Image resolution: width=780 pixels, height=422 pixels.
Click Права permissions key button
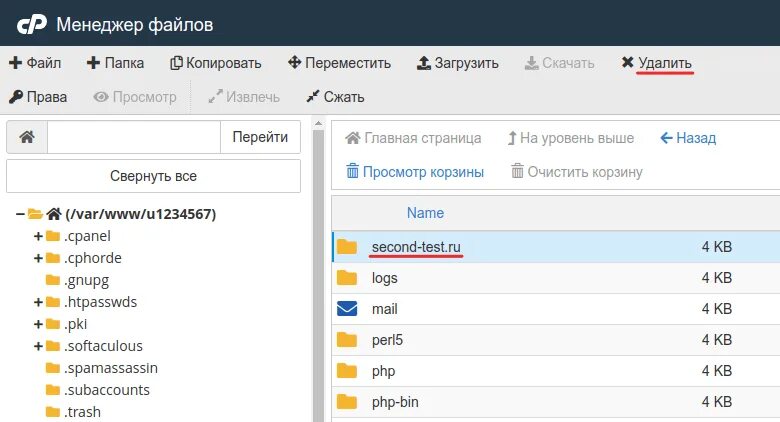point(38,97)
